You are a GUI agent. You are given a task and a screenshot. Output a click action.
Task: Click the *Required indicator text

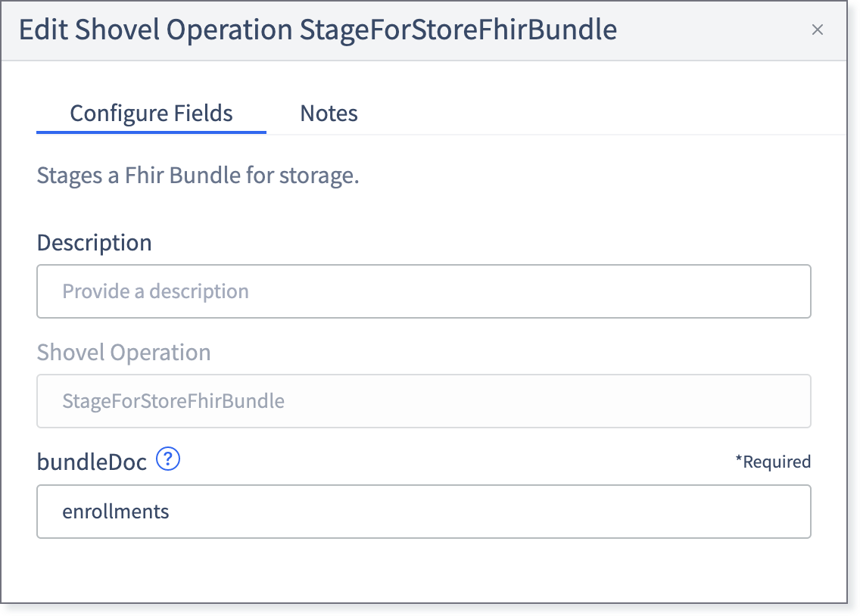click(x=773, y=462)
